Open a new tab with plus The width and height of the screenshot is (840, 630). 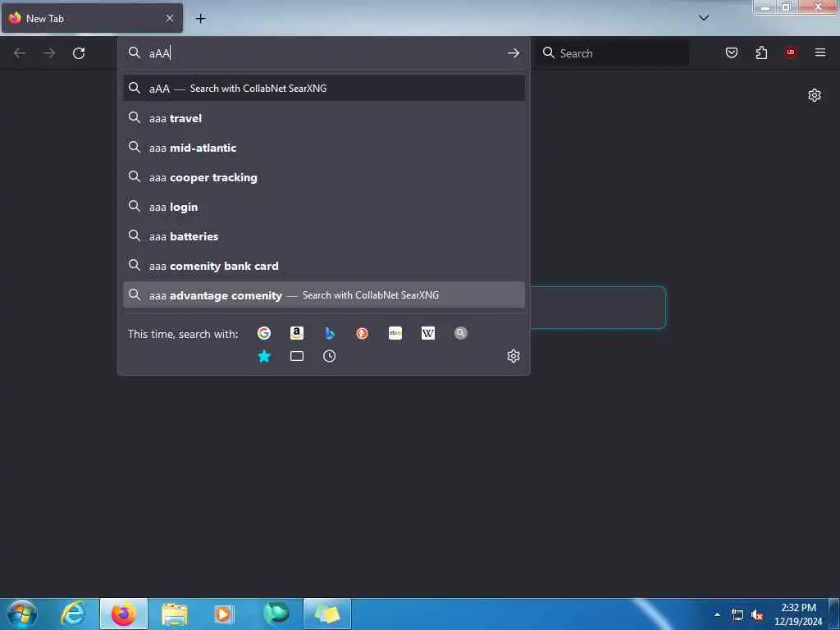[200, 19]
